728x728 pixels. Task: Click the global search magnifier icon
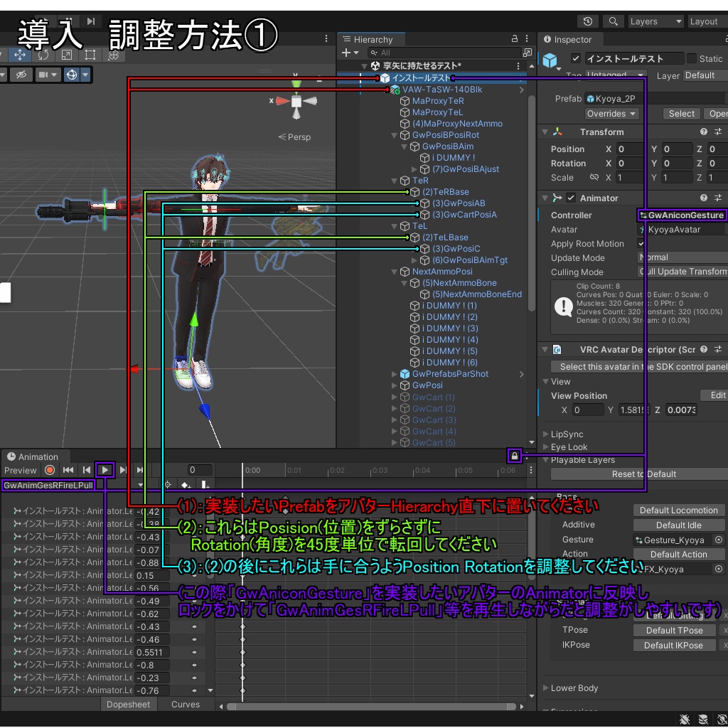tap(613, 21)
